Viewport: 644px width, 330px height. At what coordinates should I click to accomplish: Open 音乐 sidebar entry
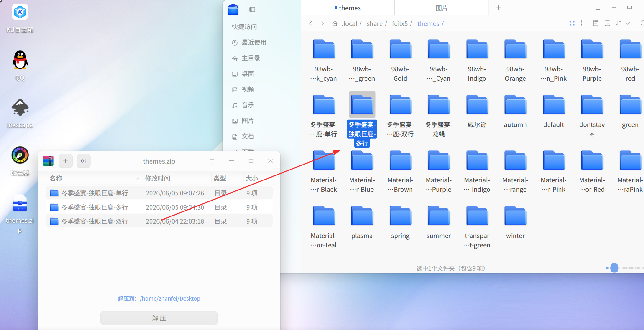click(243, 105)
